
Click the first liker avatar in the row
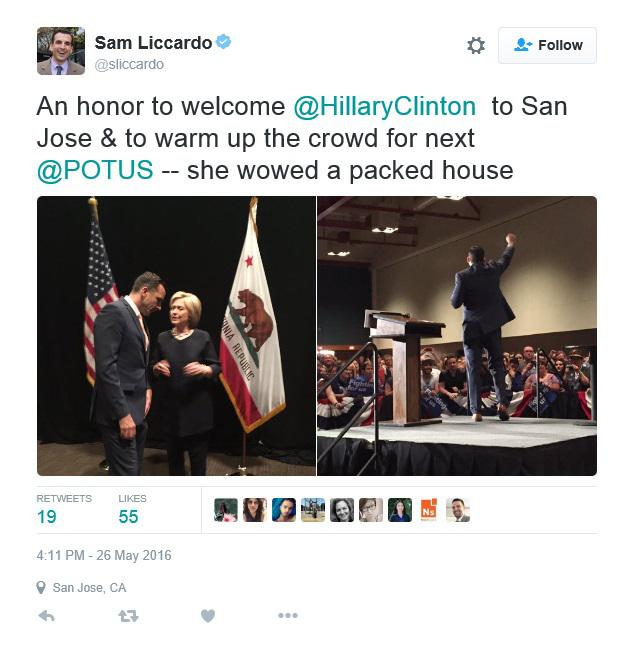coord(226,510)
